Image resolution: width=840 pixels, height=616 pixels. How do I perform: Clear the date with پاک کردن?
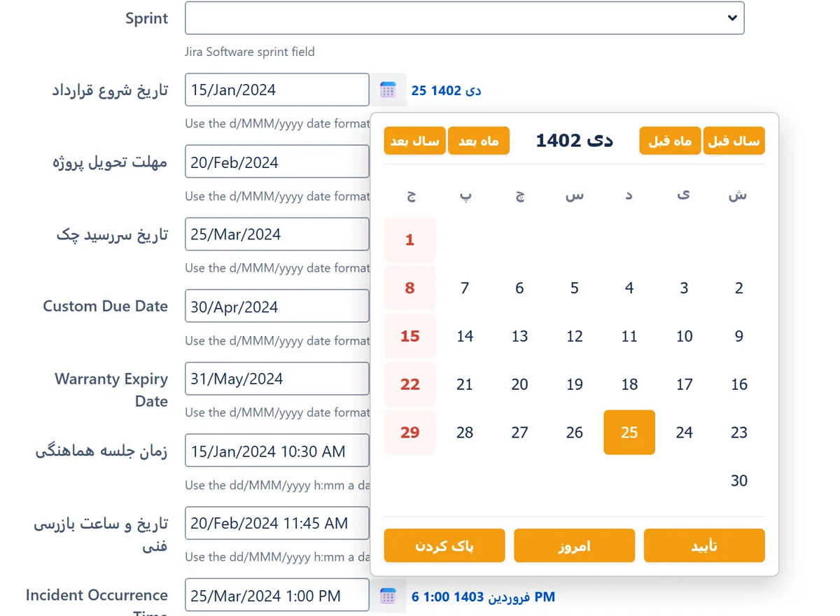pyautogui.click(x=444, y=545)
